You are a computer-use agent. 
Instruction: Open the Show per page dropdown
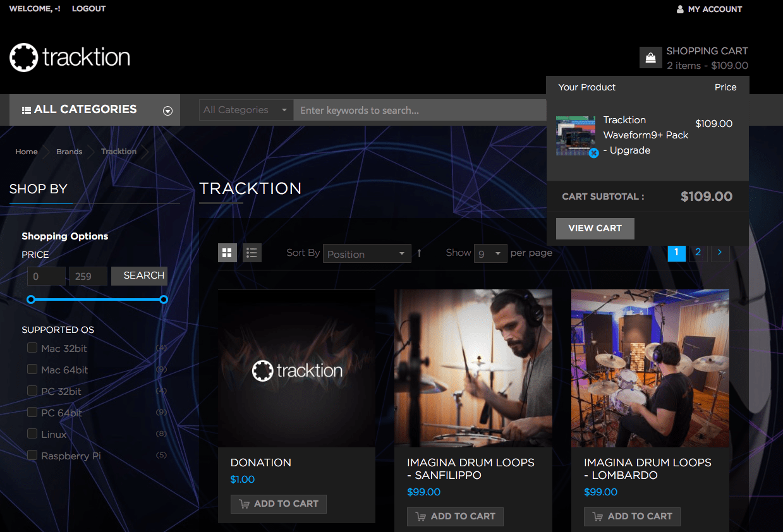coord(490,254)
